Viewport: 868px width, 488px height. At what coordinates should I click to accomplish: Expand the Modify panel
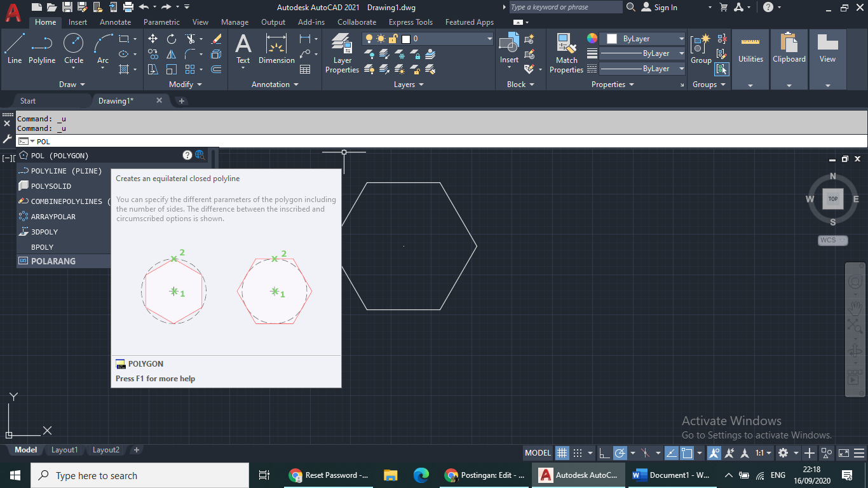[186, 85]
